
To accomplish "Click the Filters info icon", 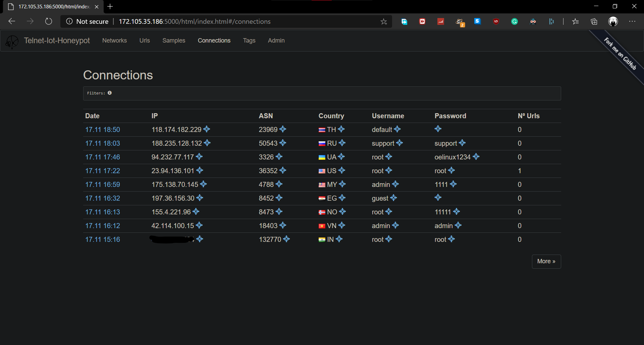I will tap(110, 93).
